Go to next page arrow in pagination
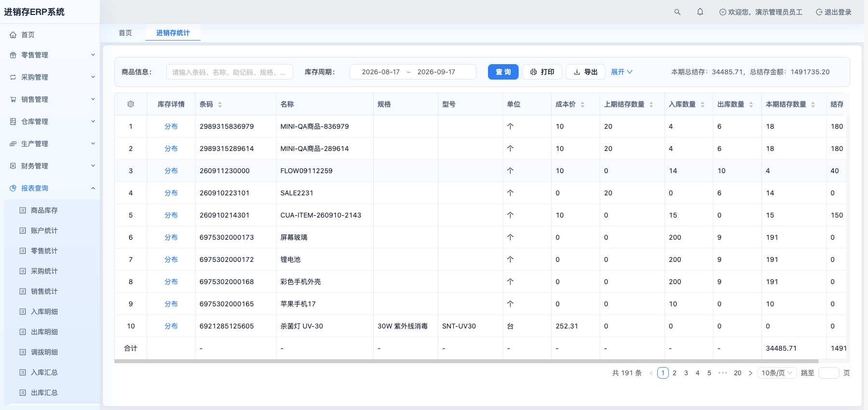Screen dimensions: 868x410 750,373
